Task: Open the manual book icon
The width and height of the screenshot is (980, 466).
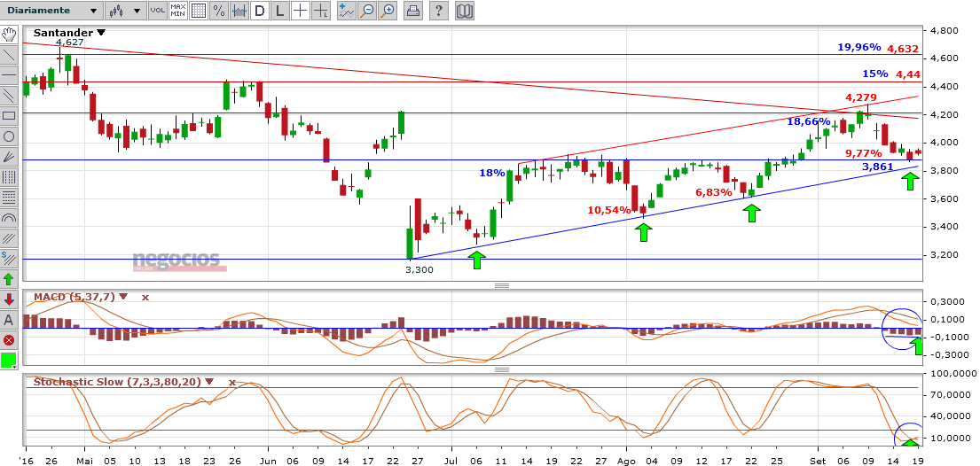Action: point(464,11)
